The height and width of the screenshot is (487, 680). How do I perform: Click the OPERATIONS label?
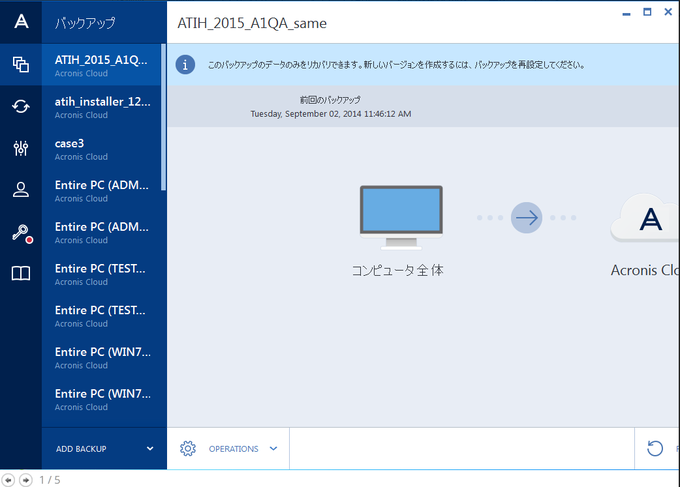coord(233,449)
